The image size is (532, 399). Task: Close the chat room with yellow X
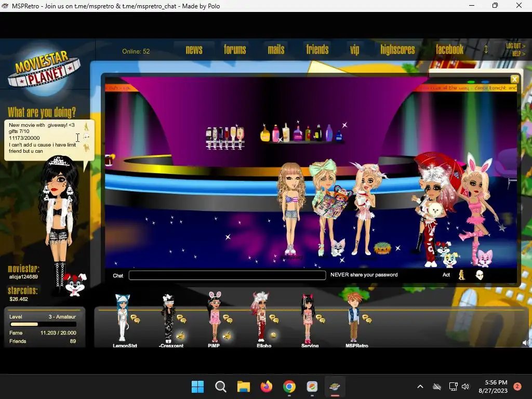pos(515,79)
